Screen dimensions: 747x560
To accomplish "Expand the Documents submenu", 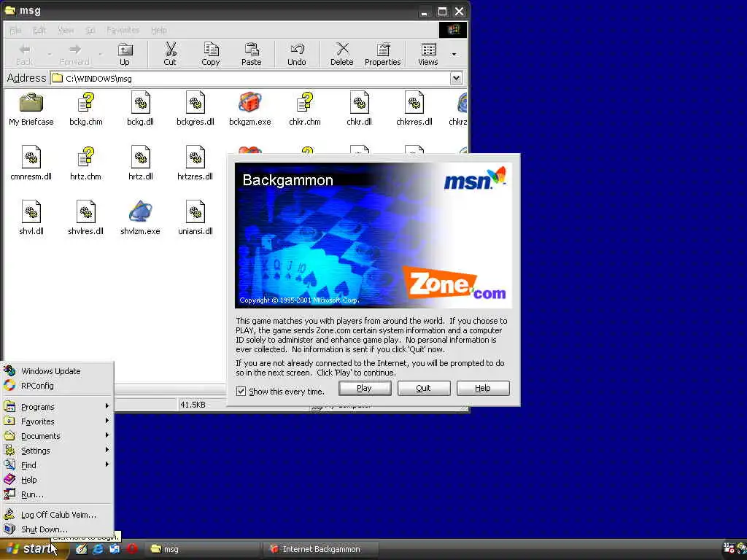I will 57,436.
